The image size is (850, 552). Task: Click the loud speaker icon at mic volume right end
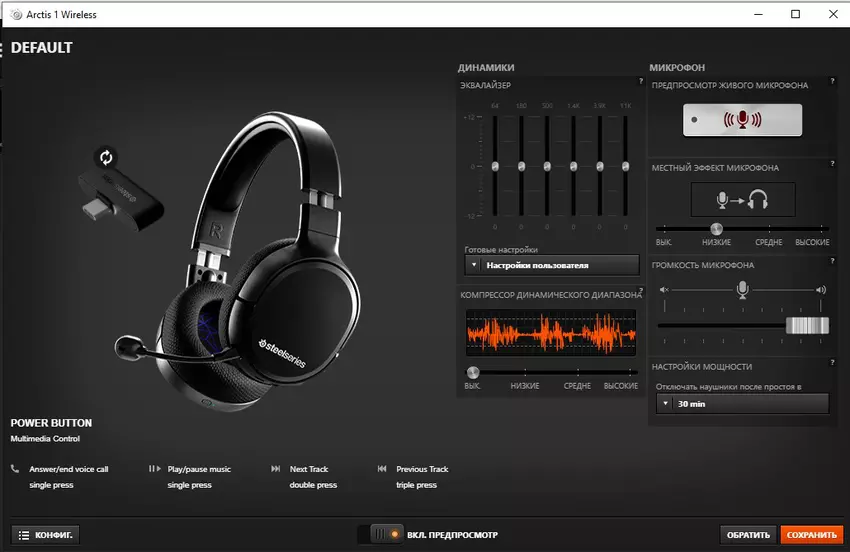click(x=821, y=290)
